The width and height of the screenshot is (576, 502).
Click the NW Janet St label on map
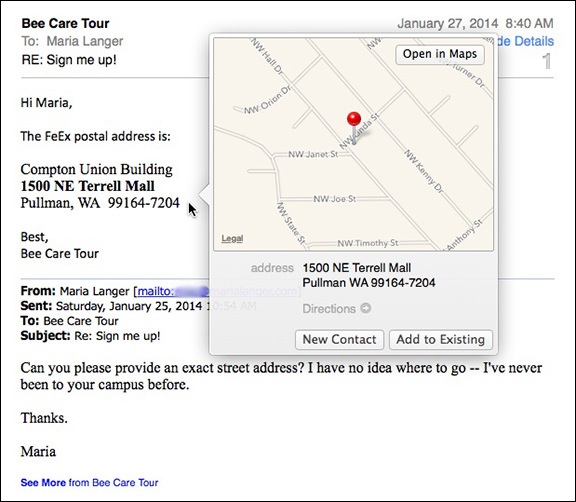(x=313, y=154)
